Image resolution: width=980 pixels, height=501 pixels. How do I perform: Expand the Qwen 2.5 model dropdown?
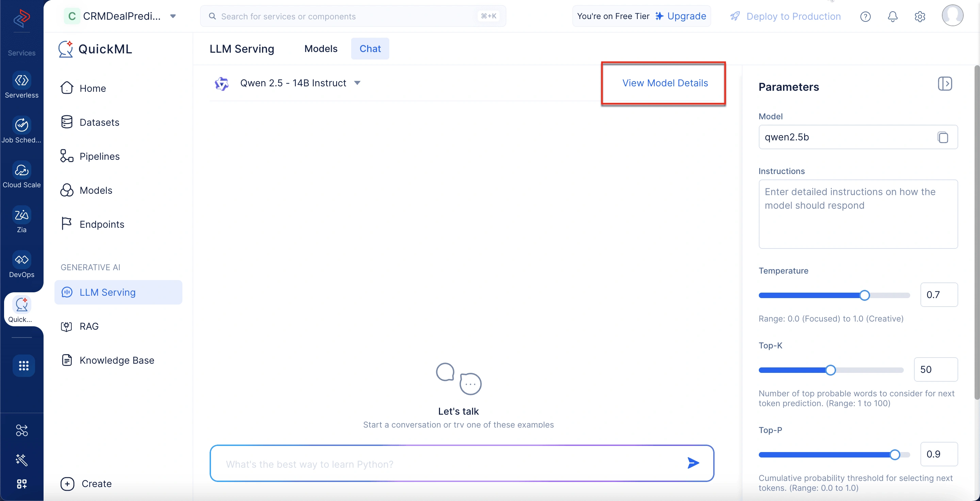(x=357, y=83)
